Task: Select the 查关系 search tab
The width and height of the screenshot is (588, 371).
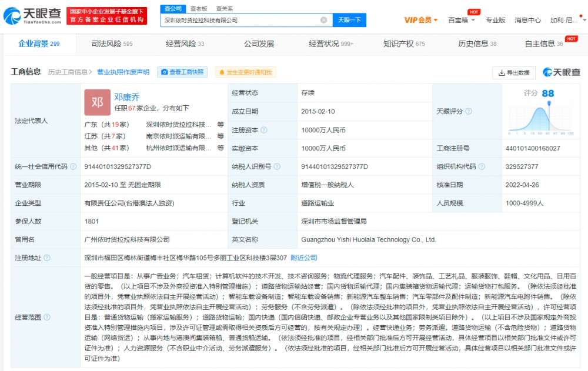Action: 225,9
